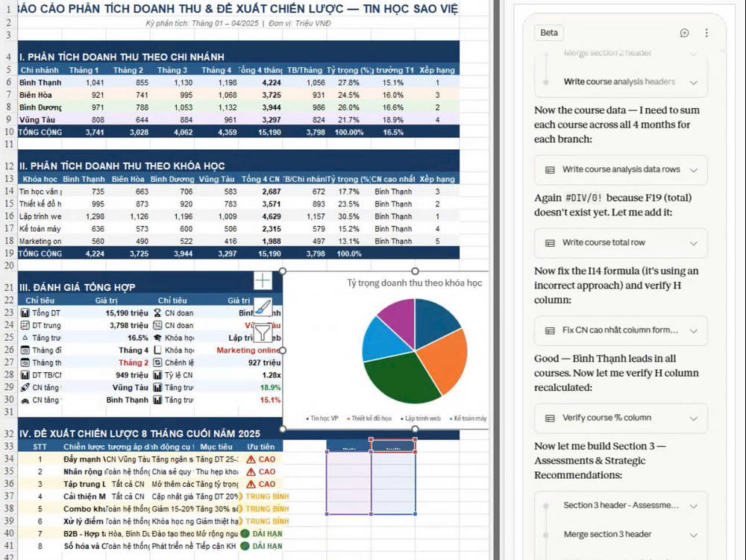Click the calendar icon next to Tháng đi
746x560 pixels.
click(x=25, y=350)
